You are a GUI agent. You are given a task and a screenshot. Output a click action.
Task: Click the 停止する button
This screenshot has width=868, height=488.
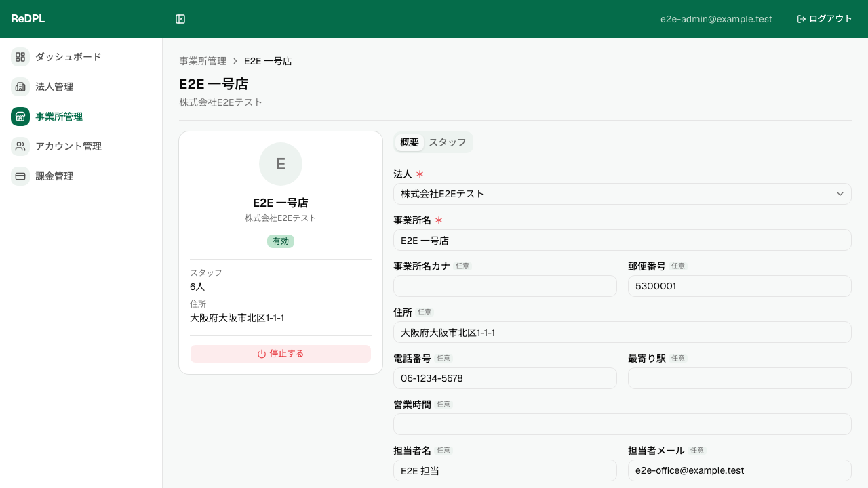pyautogui.click(x=281, y=354)
